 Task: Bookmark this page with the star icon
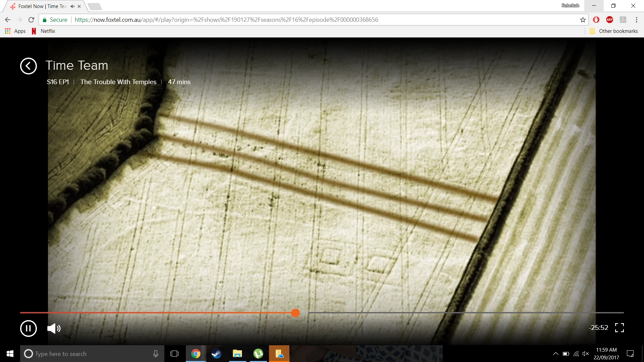pyautogui.click(x=583, y=20)
